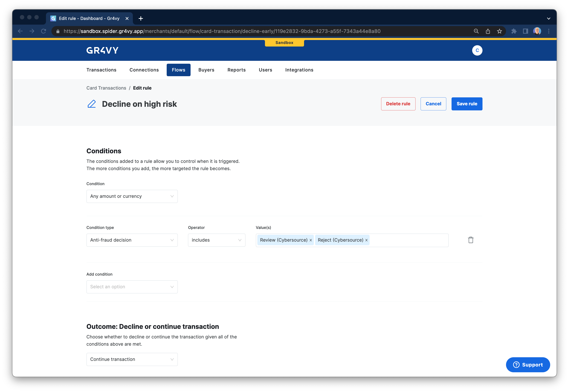Go back via Card Transactions breadcrumb
Image resolution: width=569 pixels, height=392 pixels.
point(106,88)
